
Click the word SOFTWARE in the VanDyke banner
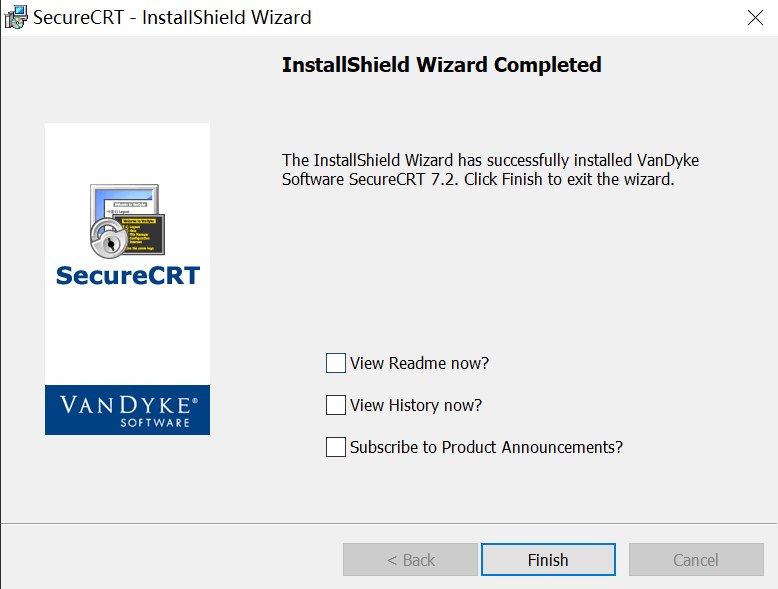coord(155,422)
